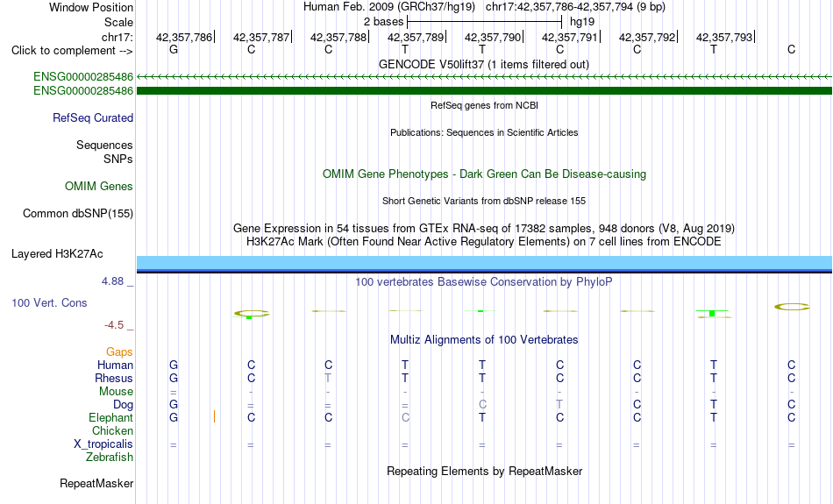Open '100 vertebrates Basewise Conservation by PhyloP' title
Screen dimensions: 833x504
click(x=484, y=282)
